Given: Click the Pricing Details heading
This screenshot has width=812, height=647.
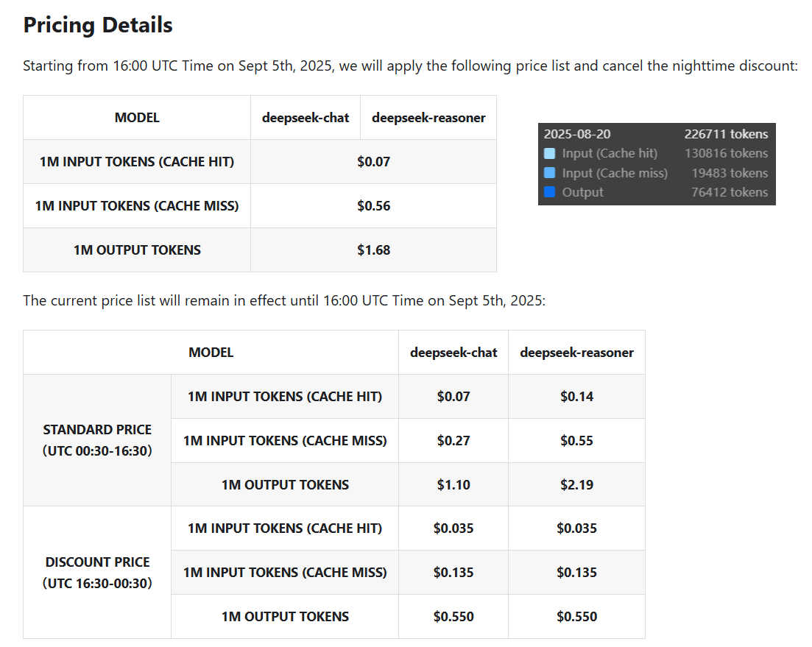Looking at the screenshot, I should pyautogui.click(x=98, y=25).
